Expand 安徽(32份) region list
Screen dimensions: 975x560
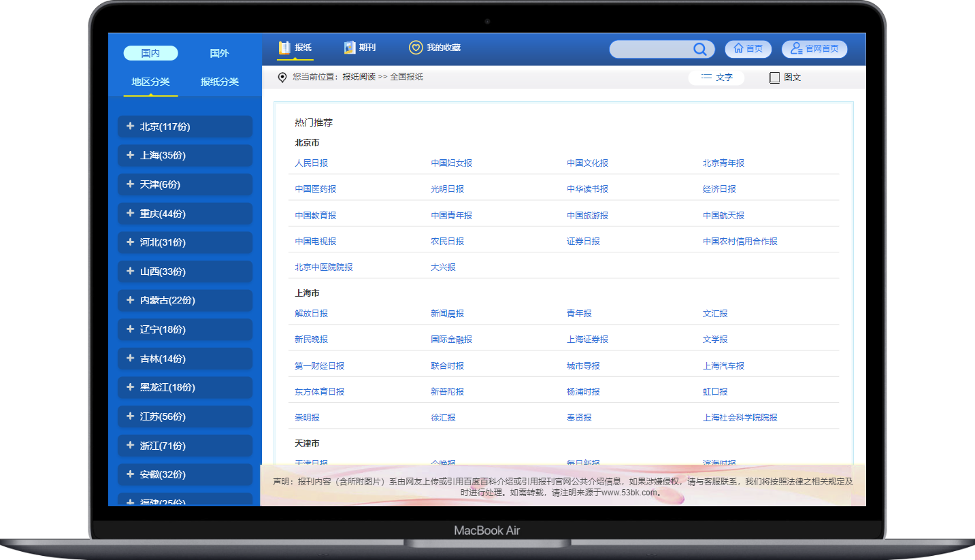[185, 474]
